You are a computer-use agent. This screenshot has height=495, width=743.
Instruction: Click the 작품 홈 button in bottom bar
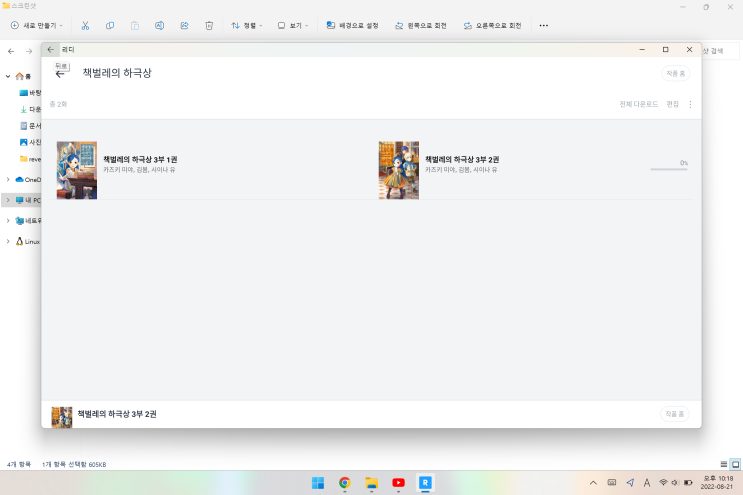pyautogui.click(x=674, y=414)
